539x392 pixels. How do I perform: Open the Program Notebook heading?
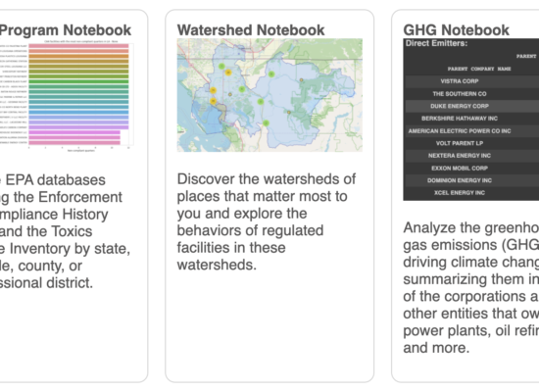coord(66,30)
